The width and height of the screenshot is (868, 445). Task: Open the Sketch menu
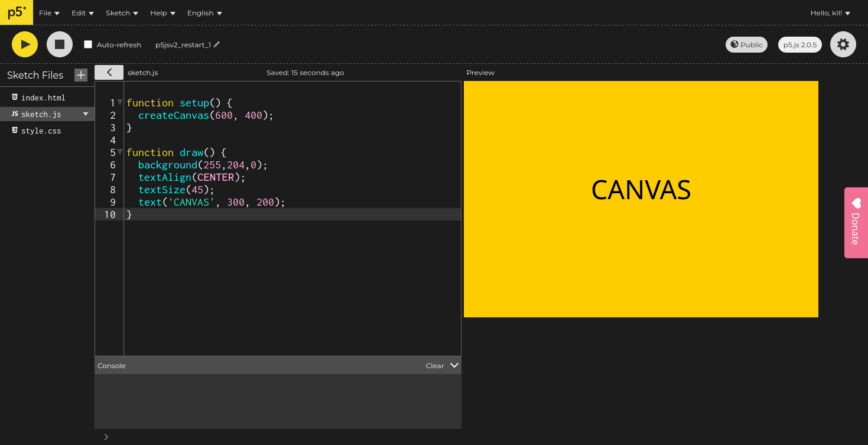(122, 13)
